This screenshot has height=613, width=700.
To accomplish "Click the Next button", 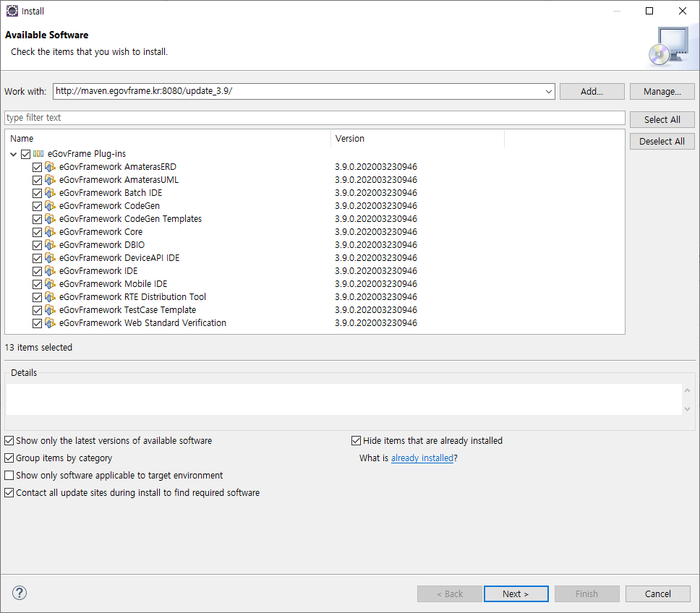I will (x=516, y=594).
